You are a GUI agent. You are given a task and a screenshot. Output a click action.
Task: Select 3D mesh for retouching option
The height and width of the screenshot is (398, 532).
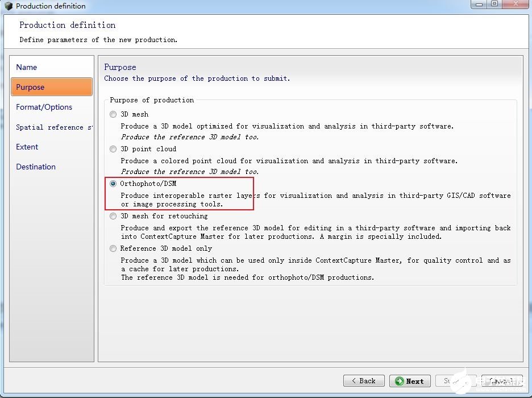click(x=113, y=216)
